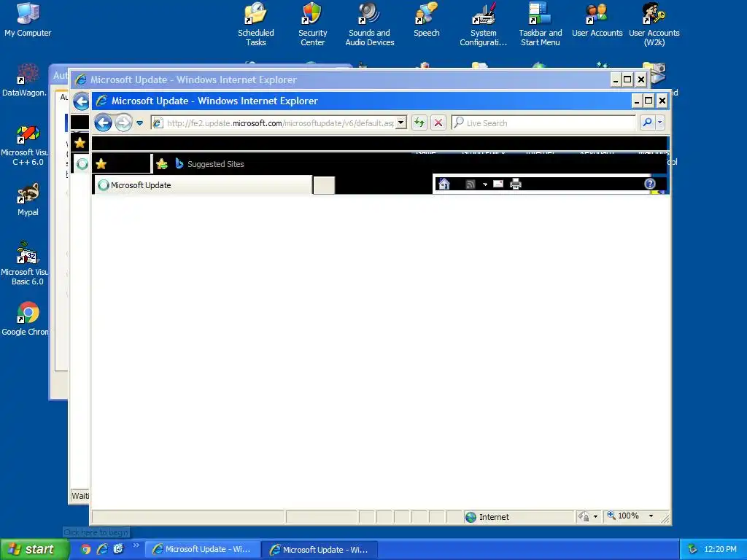
Task: Click the 100% zoom level button
Action: pyautogui.click(x=624, y=516)
